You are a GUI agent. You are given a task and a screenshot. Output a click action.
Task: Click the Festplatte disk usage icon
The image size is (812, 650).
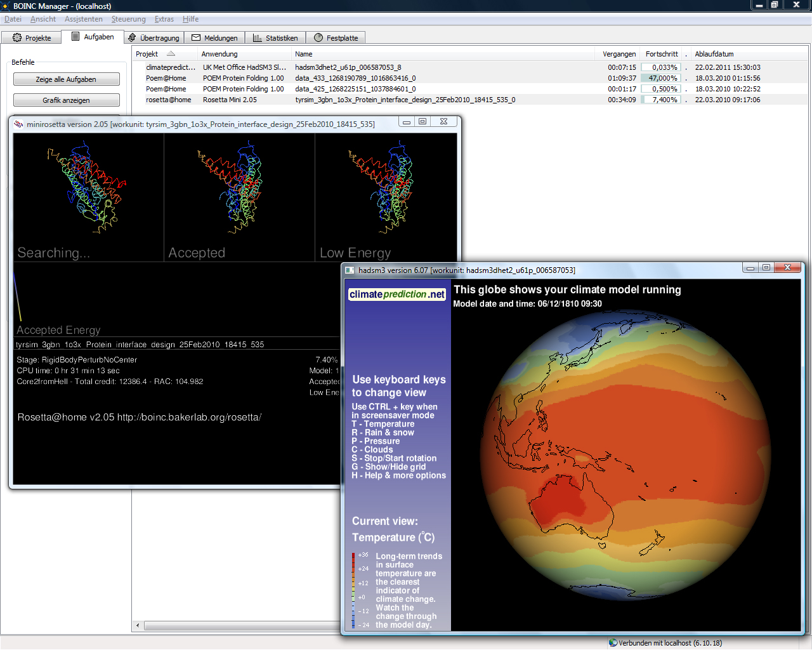pos(318,38)
